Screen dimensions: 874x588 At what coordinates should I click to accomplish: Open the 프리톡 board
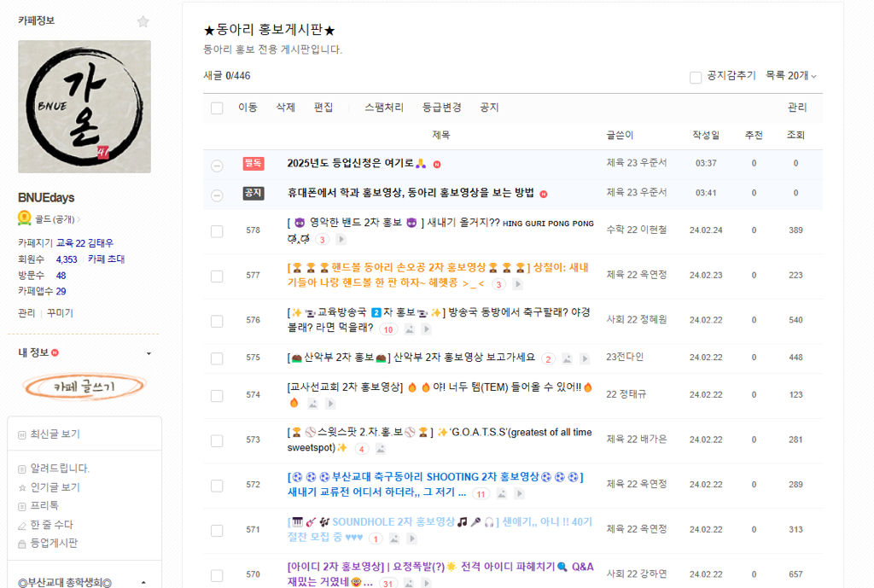point(44,505)
